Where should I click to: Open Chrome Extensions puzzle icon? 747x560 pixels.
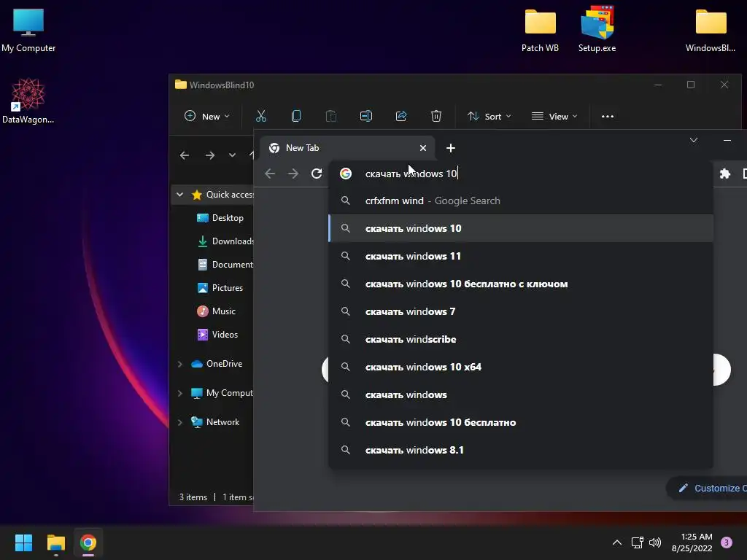tap(725, 174)
